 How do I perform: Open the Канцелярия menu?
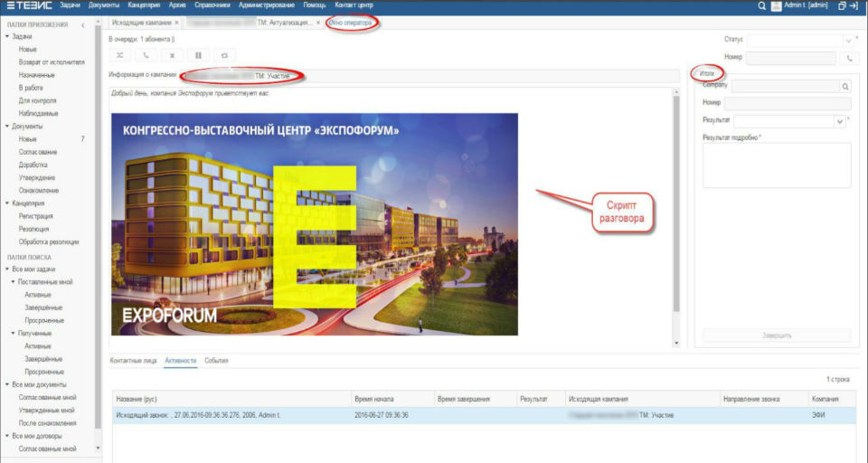[x=144, y=5]
